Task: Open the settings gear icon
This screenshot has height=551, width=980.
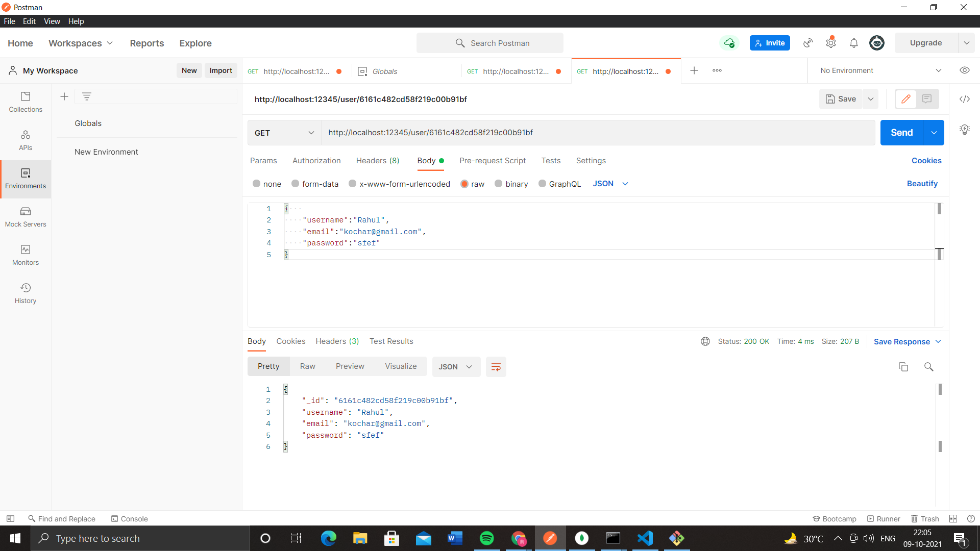Action: coord(831,43)
